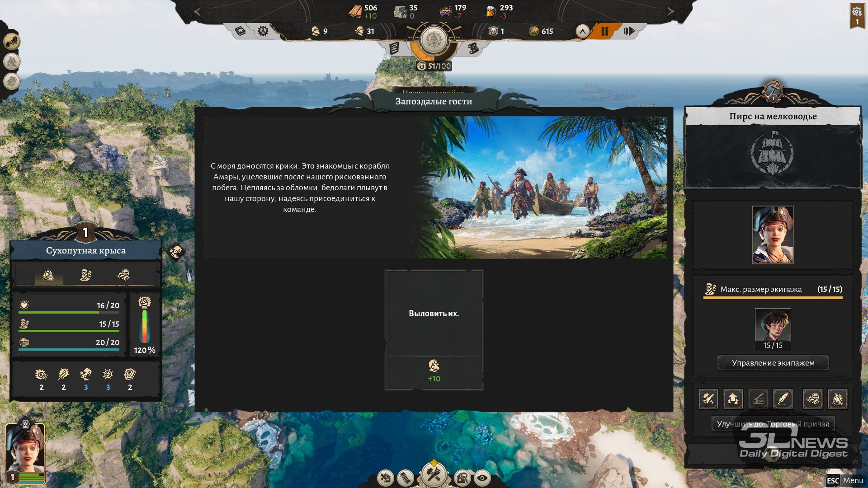Open the hammer build icon in bottom toolbar
Screen dimensions: 868x488
coord(434,474)
